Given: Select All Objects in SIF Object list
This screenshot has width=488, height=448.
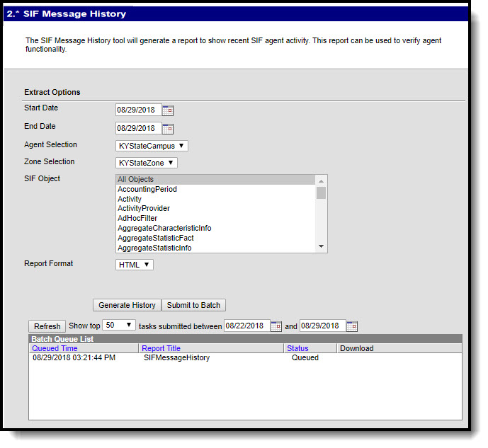Looking at the screenshot, I should [x=216, y=179].
